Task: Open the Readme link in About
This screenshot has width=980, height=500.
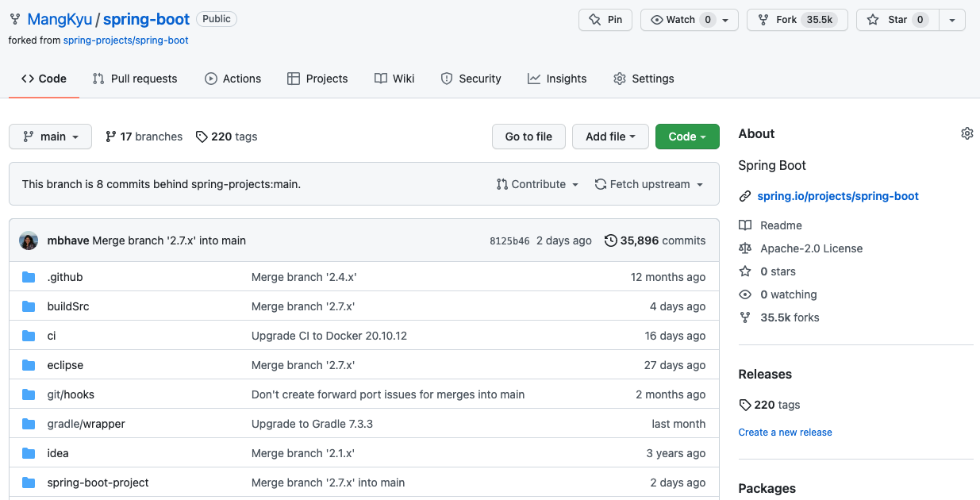Action: (781, 225)
